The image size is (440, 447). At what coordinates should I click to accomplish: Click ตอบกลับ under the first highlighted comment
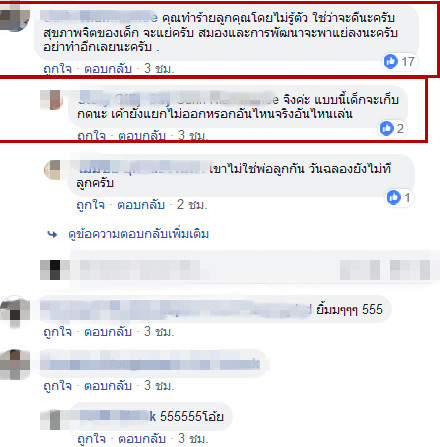[108, 69]
